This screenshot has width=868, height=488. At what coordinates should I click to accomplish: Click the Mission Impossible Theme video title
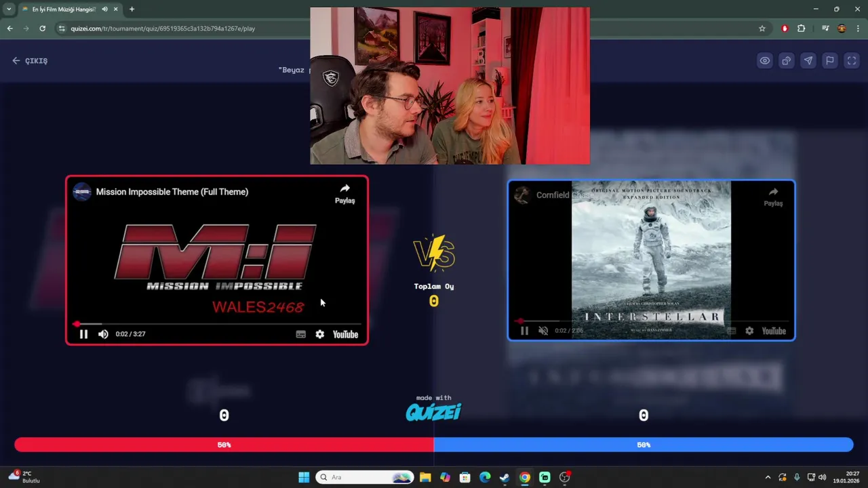pos(172,192)
